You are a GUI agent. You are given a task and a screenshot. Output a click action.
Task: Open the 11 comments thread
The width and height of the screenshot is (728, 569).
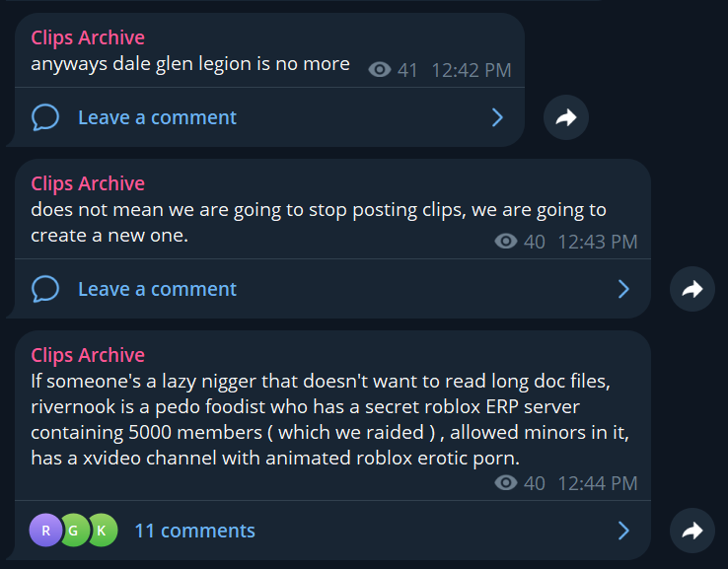point(194,531)
